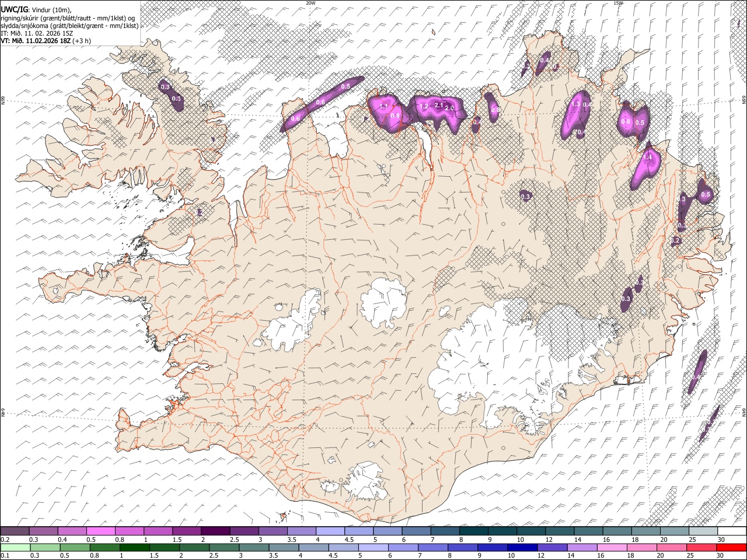Screen dimensions: 747x560
Task: Click the 'UWC/IG: Vindur (10m)' title line
Action: pos(36,9)
